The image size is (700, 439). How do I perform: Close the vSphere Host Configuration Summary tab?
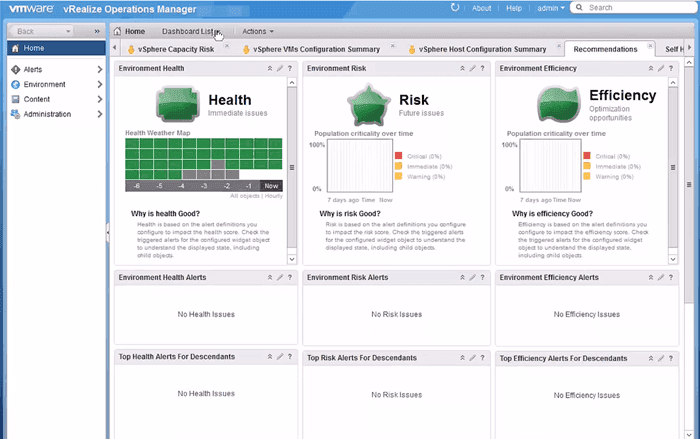(x=559, y=46)
